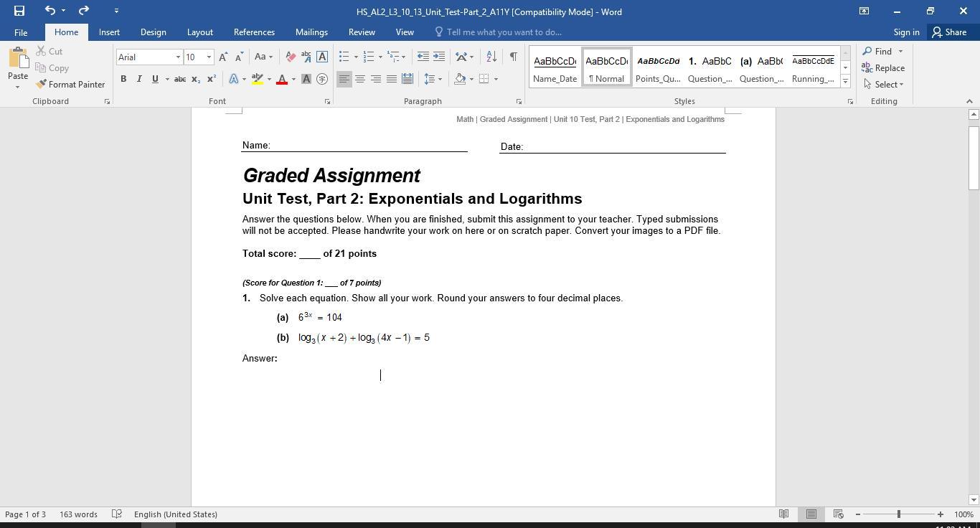Switch to the Insert tab

(109, 32)
